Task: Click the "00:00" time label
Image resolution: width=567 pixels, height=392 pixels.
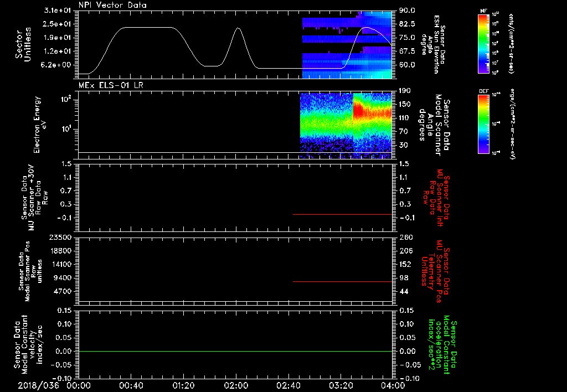Action: click(79, 385)
